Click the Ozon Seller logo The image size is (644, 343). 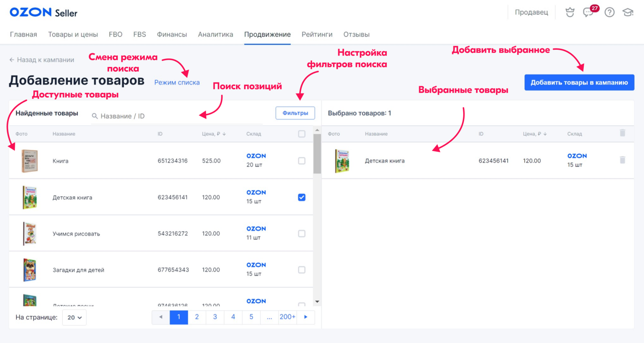[x=43, y=13]
